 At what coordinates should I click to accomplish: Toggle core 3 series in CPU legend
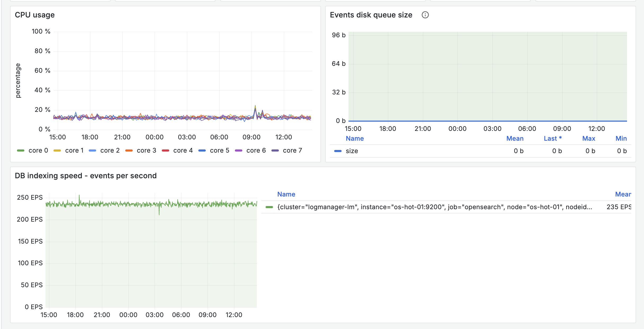tap(146, 150)
